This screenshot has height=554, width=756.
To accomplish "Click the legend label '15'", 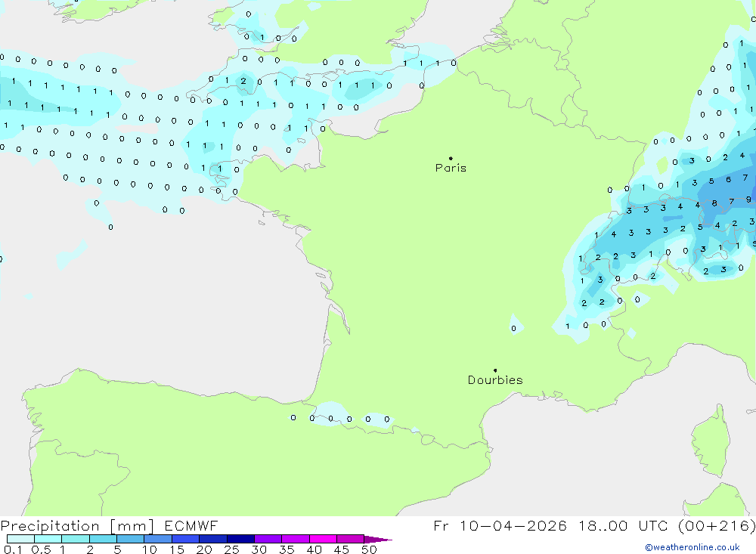I will pyautogui.click(x=177, y=549).
